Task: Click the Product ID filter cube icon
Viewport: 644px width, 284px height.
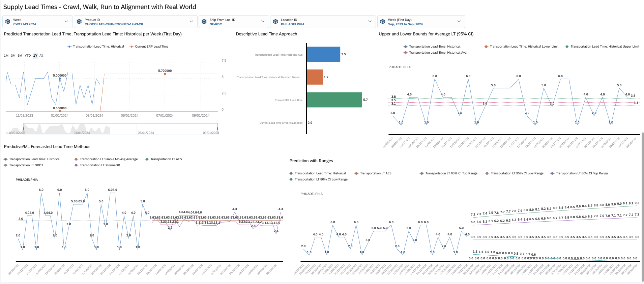Action: click(79, 22)
